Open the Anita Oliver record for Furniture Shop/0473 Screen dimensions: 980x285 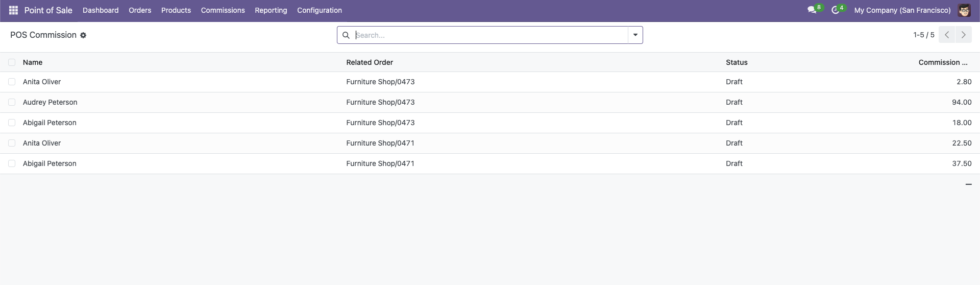42,82
